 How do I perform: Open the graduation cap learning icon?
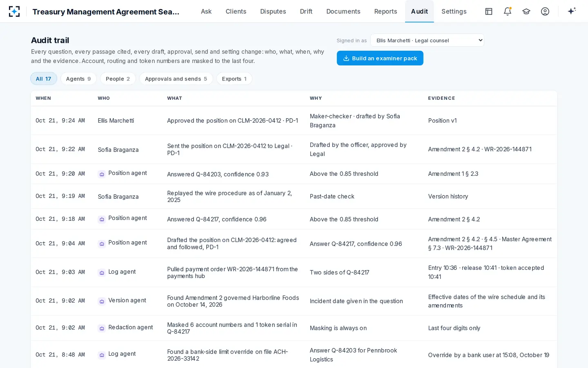(x=526, y=11)
